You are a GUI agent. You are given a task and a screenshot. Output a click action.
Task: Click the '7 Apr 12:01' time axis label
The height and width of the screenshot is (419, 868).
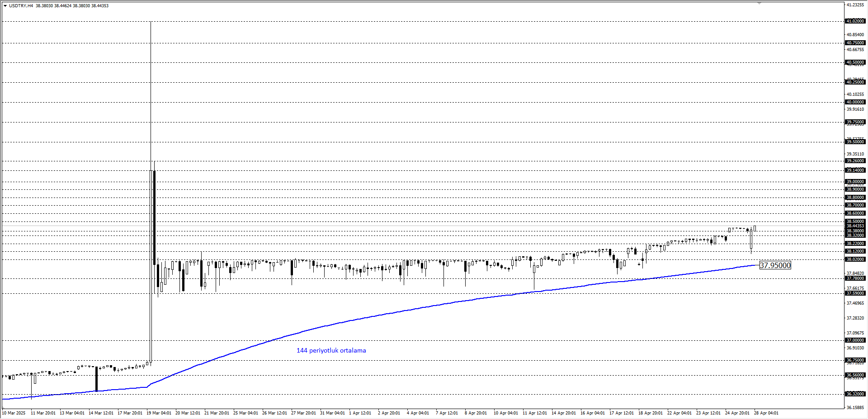(447, 413)
